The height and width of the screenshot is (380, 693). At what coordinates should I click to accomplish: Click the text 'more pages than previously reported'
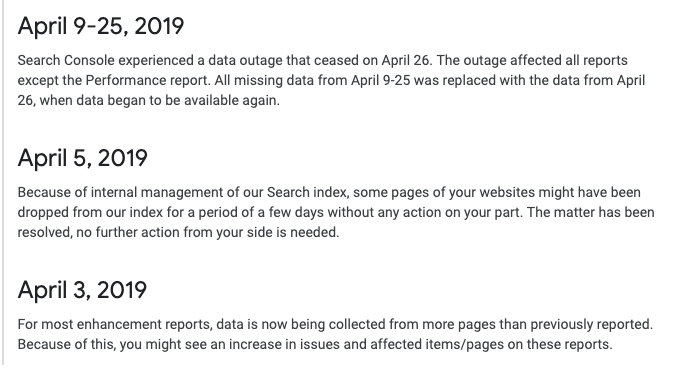[x=537, y=324]
